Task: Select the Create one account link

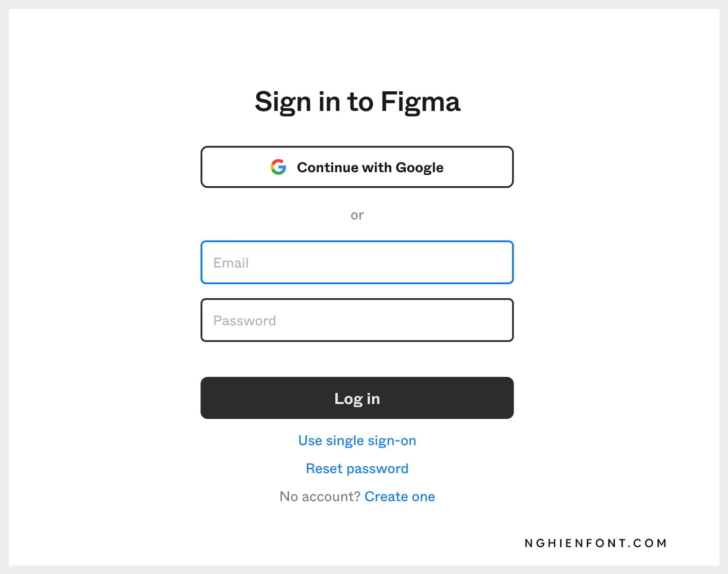Action: tap(399, 497)
